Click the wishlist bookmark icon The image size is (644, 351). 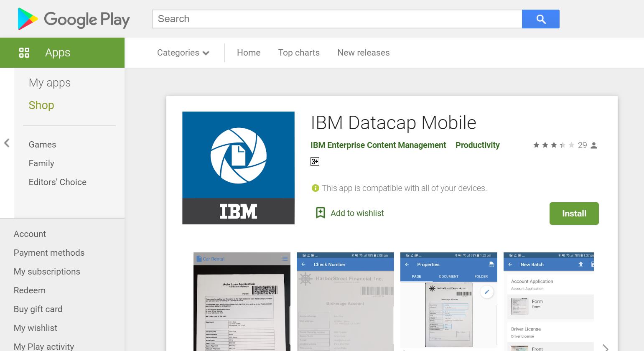pyautogui.click(x=320, y=213)
